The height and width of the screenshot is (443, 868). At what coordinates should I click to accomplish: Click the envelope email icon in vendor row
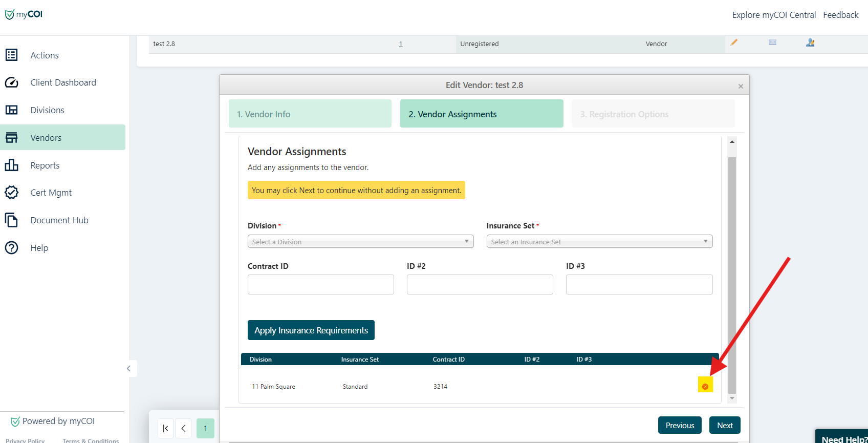coord(772,43)
